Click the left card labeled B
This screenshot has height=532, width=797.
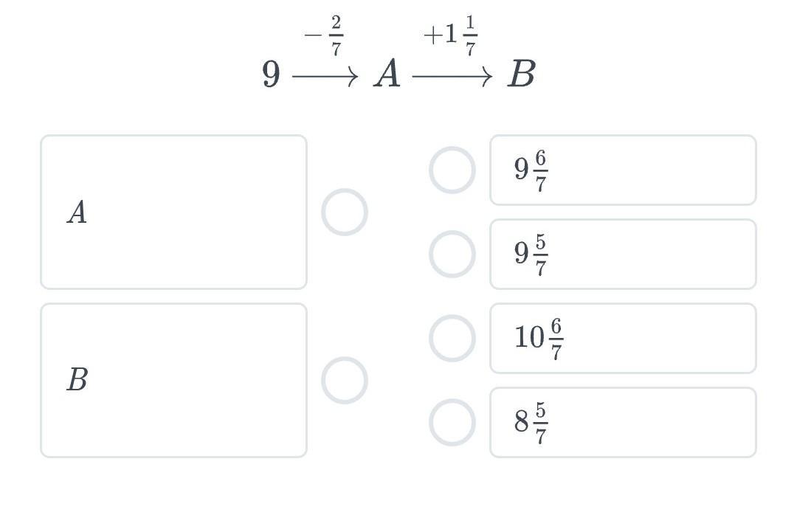174,380
